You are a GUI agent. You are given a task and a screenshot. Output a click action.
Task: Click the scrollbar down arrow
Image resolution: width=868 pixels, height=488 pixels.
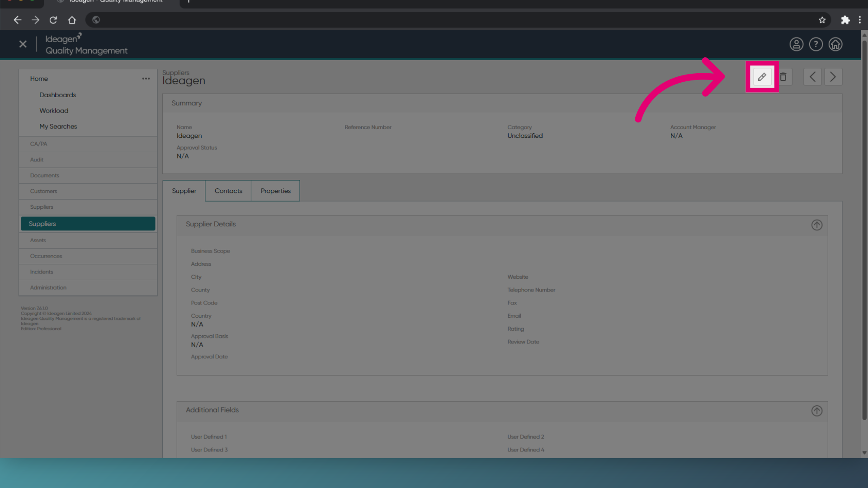tap(864, 453)
